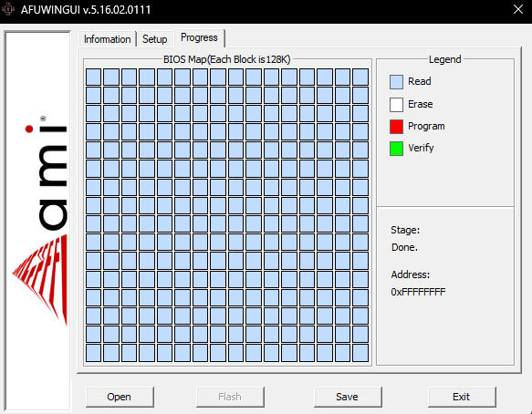Screen dimensions: 532x414
Task: Click the 'Program' legend label
Action: tap(426, 126)
